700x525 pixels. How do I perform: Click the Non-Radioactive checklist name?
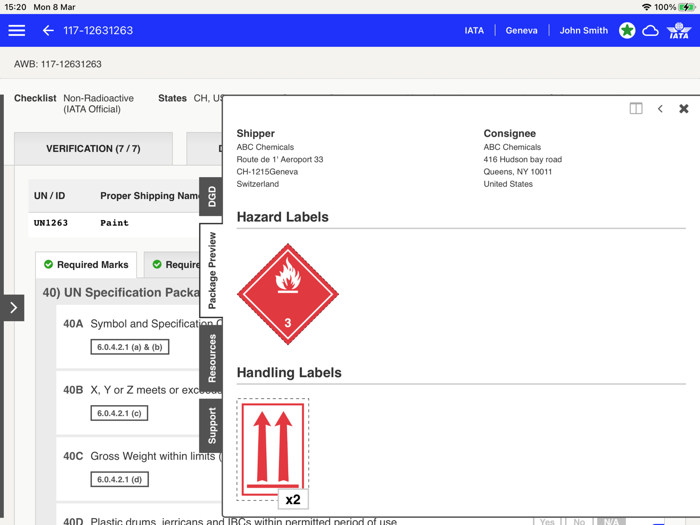click(x=98, y=104)
